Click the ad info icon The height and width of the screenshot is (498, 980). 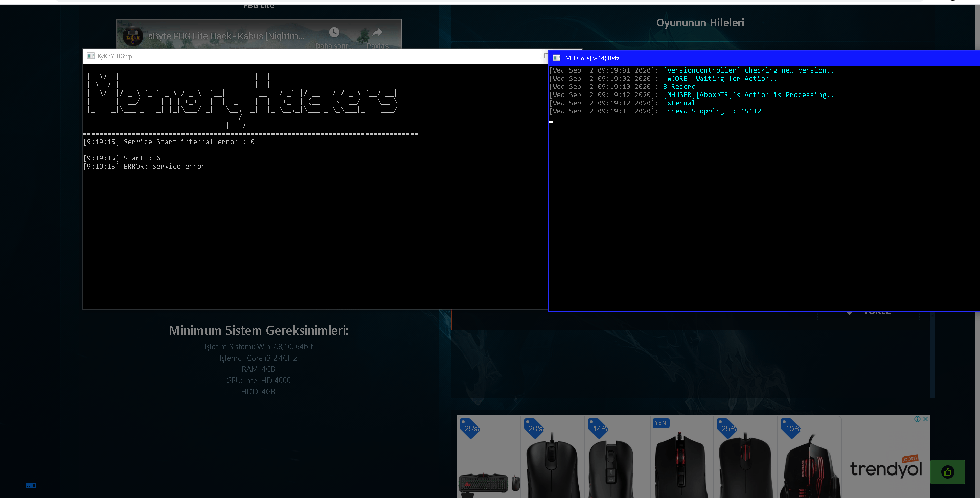coord(918,419)
